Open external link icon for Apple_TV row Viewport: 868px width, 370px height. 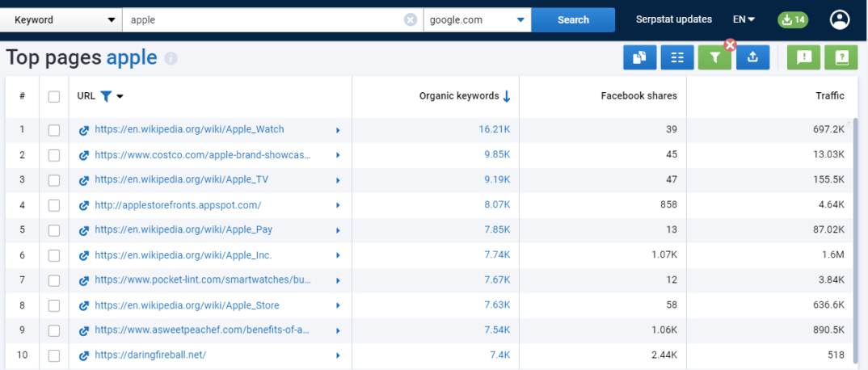[x=84, y=180]
